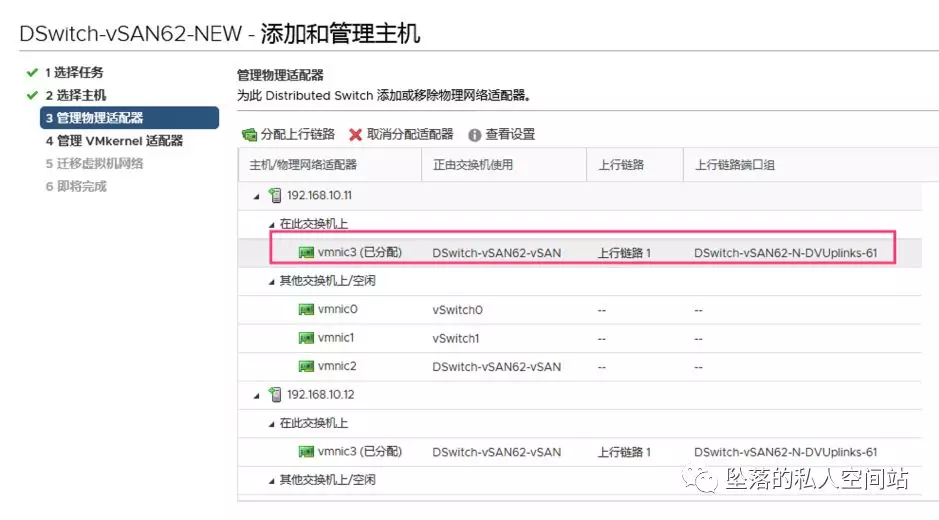Screen dimensions: 939x520
Task: Select the vmnic0 row
Action: (580, 310)
